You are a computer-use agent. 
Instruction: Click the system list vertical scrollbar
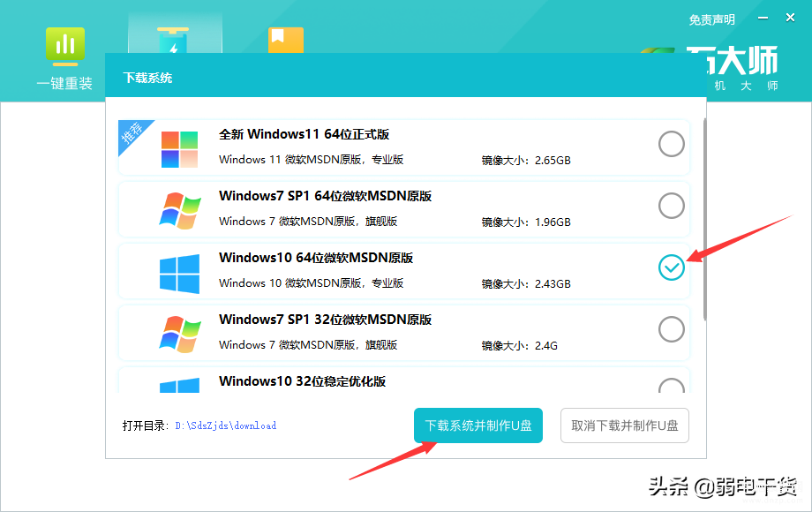(x=705, y=218)
